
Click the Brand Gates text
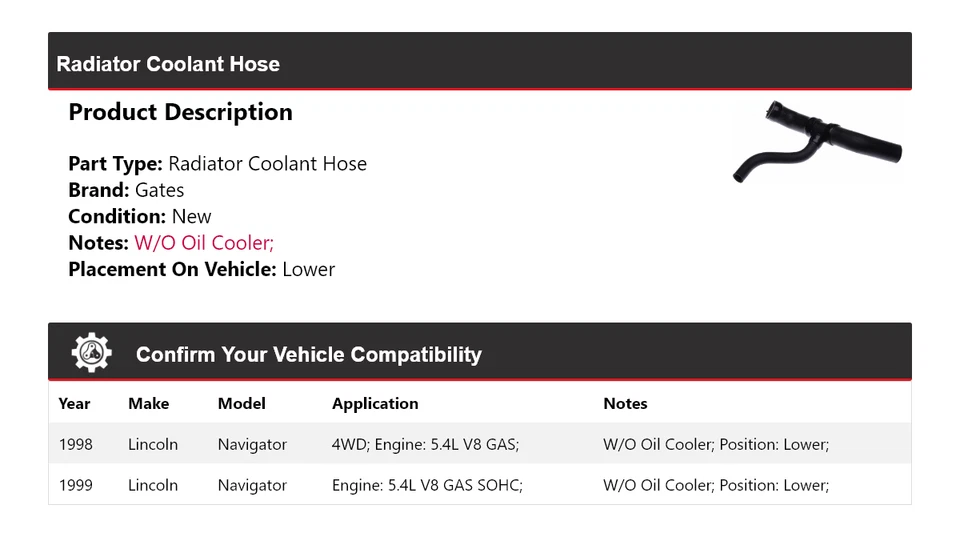pyautogui.click(x=126, y=190)
